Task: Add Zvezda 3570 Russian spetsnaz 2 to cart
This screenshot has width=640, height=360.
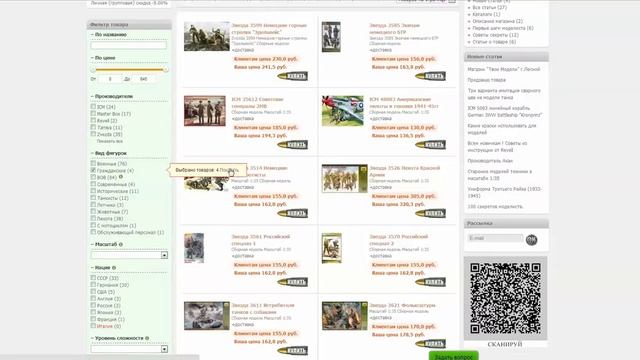Action: tap(431, 282)
